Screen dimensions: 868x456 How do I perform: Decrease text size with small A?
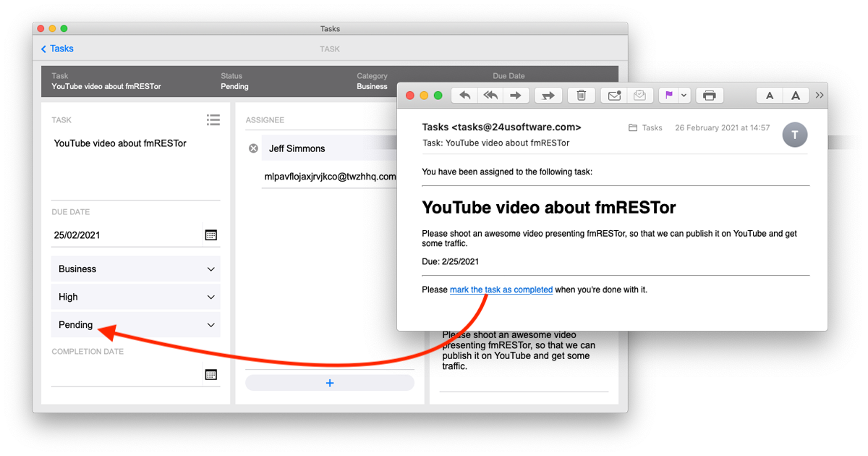[x=770, y=96]
